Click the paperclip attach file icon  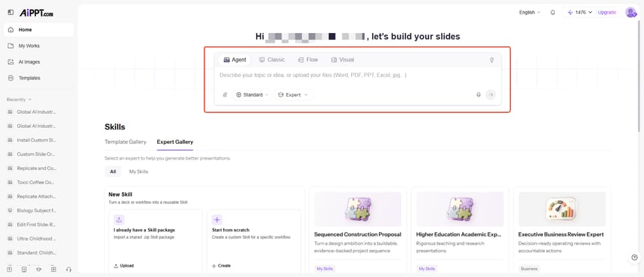tap(225, 95)
